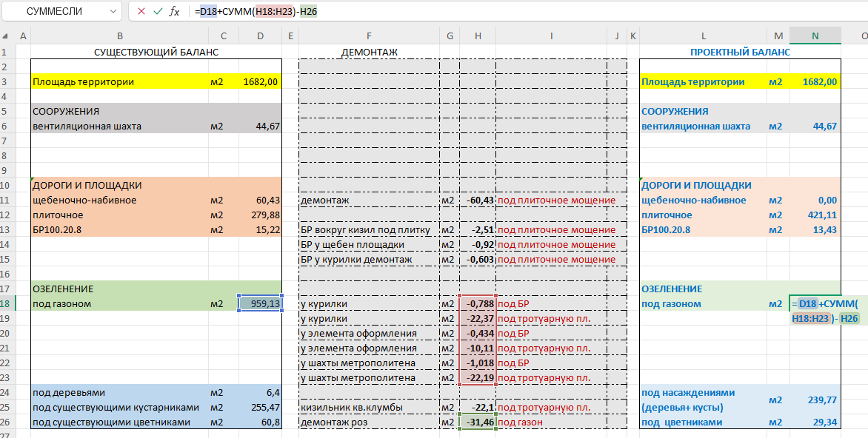
Task: Select column F header
Action: (x=370, y=36)
